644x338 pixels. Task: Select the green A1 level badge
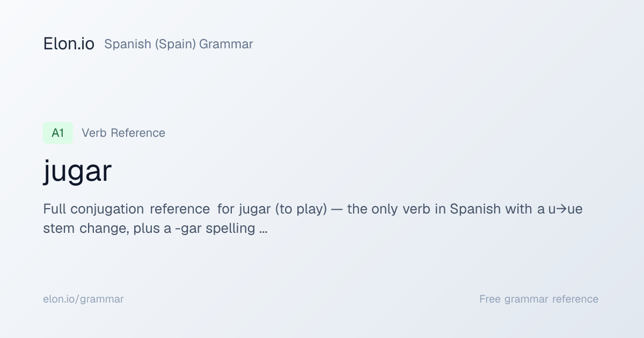click(x=58, y=133)
